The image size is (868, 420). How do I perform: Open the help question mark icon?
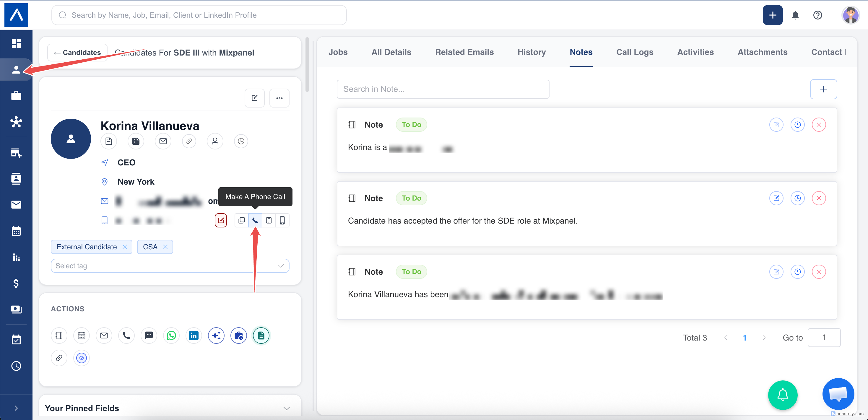pyautogui.click(x=817, y=15)
